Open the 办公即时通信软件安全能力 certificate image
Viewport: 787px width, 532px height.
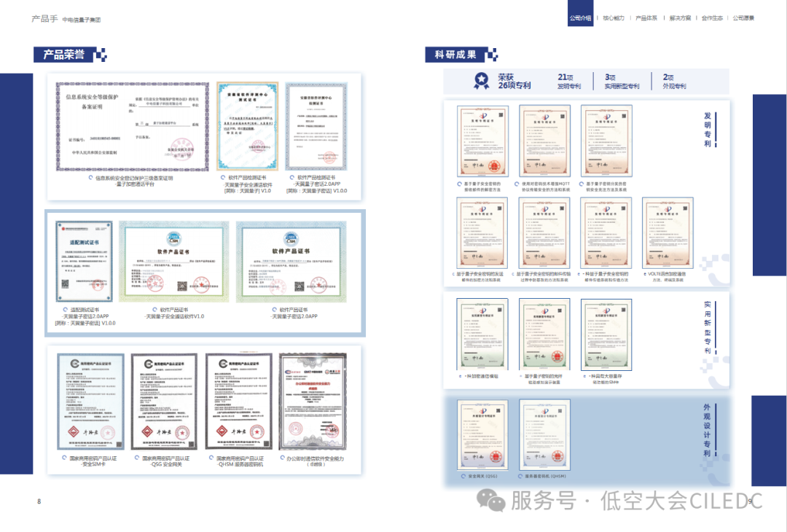(313, 402)
